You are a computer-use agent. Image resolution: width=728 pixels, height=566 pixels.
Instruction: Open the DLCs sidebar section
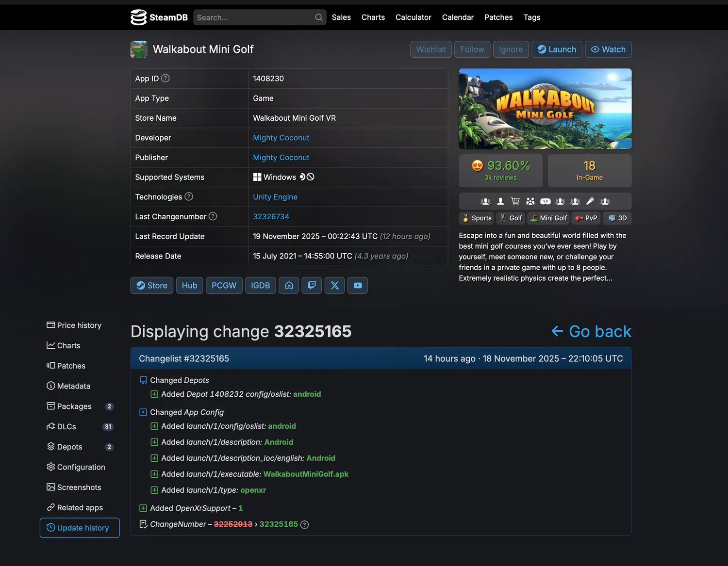pos(80,427)
